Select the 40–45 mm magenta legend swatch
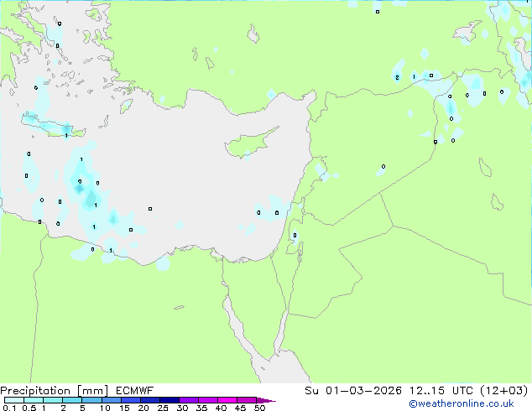The height and width of the screenshot is (411, 532). [x=227, y=400]
